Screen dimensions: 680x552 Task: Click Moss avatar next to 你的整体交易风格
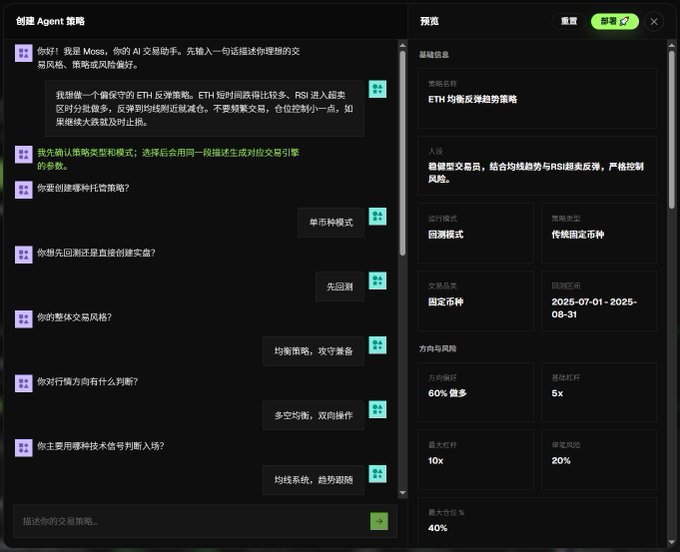[24, 319]
